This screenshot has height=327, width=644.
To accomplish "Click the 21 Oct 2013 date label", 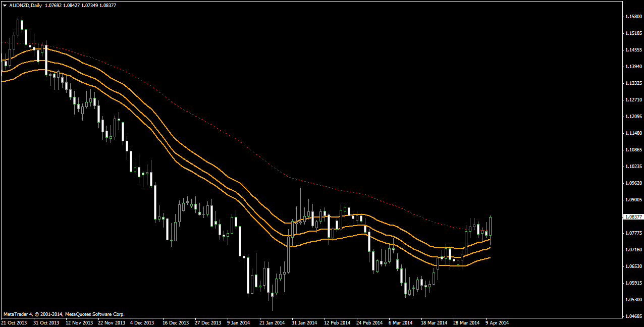I will tap(14, 322).
